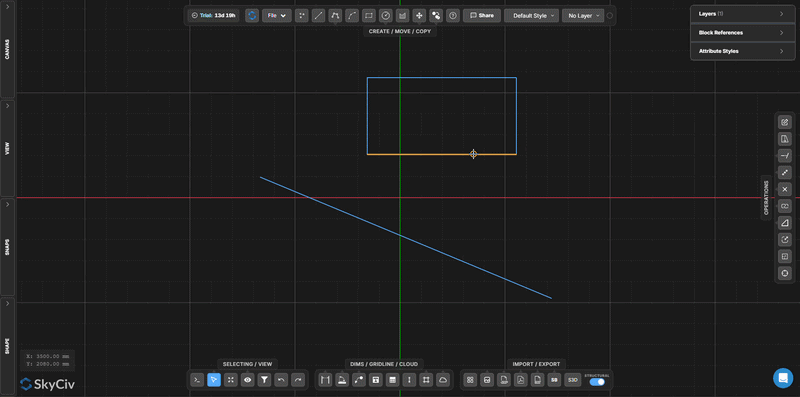Viewport: 800px width, 397px height.
Task: Undo the last action
Action: [x=281, y=380]
